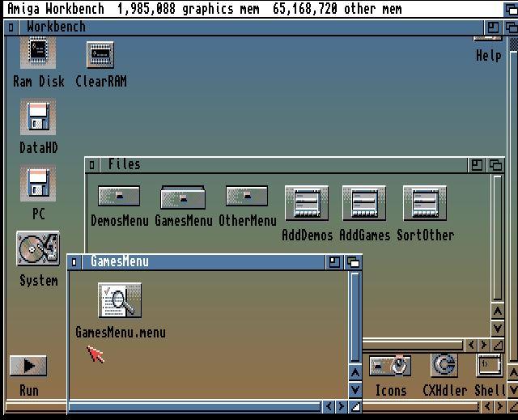Viewport: 518px width, 420px height.
Task: Select the ClearRAM icon
Action: (100, 55)
